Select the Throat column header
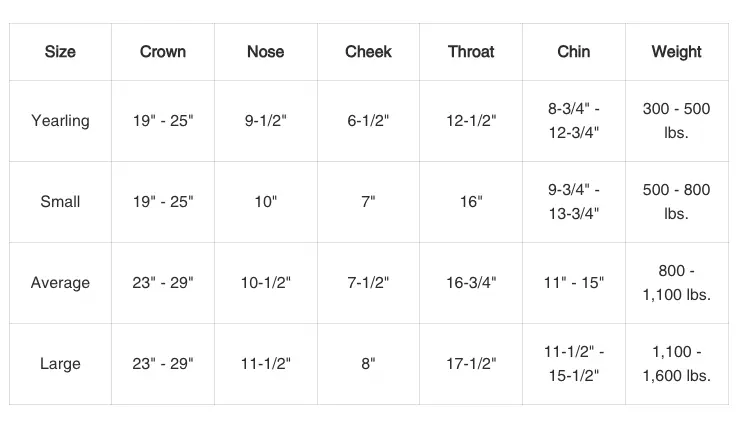This screenshot has width=749, height=429. click(471, 52)
